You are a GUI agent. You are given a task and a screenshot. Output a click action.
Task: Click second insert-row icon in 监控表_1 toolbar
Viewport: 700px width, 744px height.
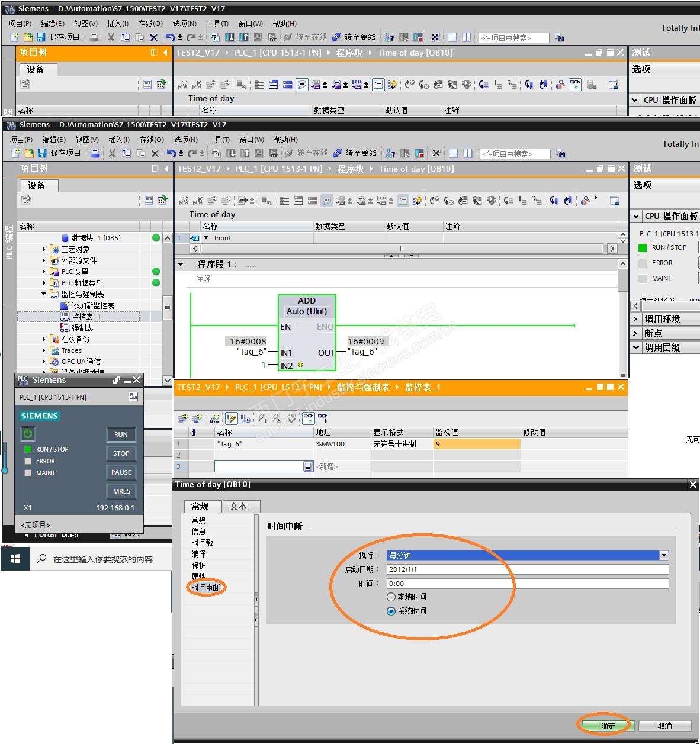tap(197, 418)
